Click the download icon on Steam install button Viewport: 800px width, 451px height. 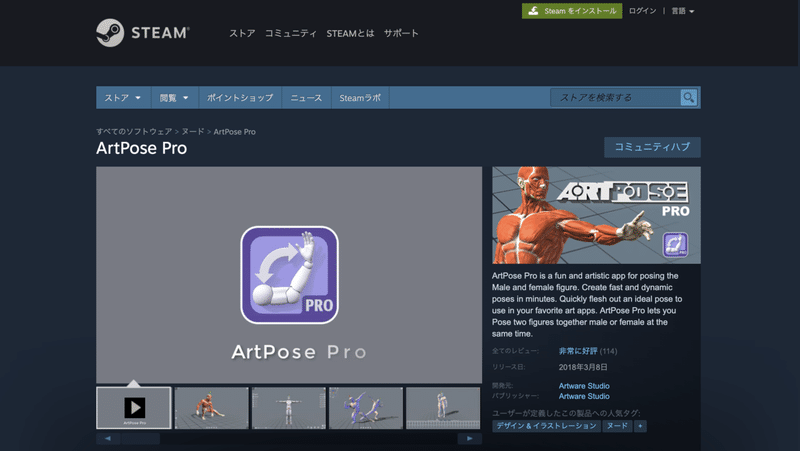533,11
